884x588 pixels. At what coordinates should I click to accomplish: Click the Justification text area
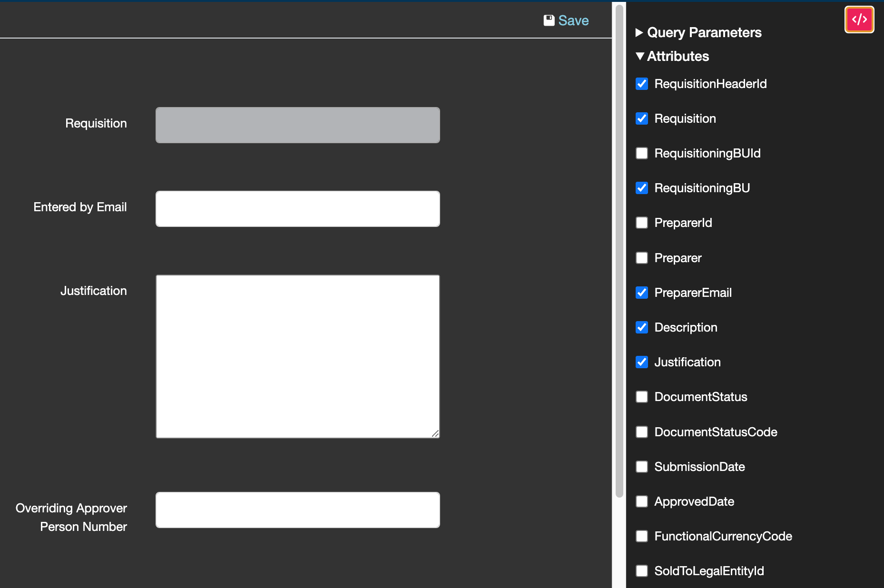pyautogui.click(x=297, y=356)
